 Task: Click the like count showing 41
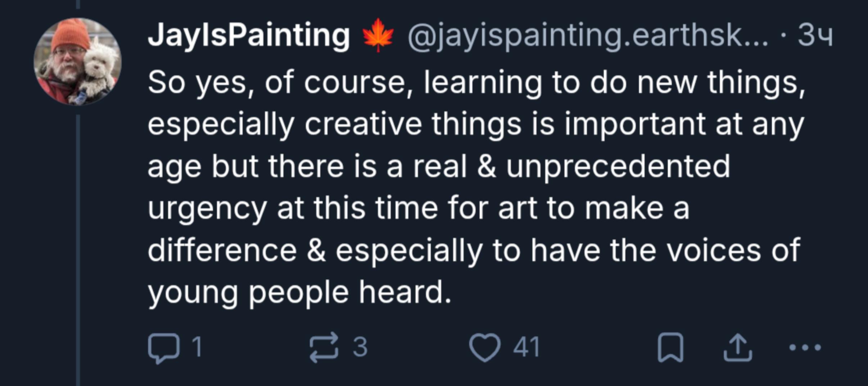pyautogui.click(x=526, y=347)
